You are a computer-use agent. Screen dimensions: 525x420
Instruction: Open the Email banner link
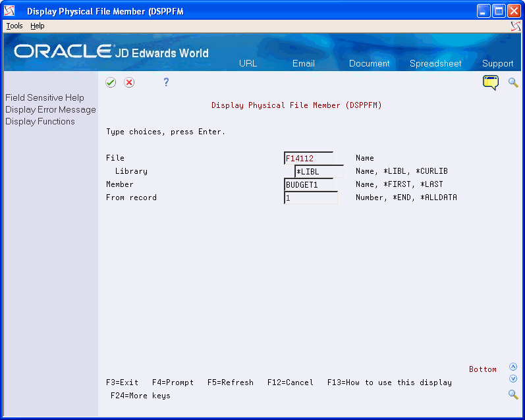(x=304, y=63)
